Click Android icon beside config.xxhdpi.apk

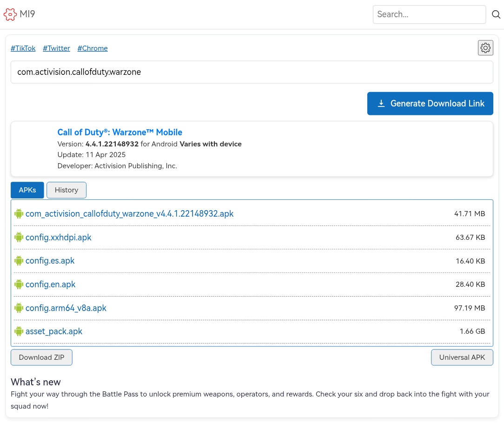click(x=19, y=237)
